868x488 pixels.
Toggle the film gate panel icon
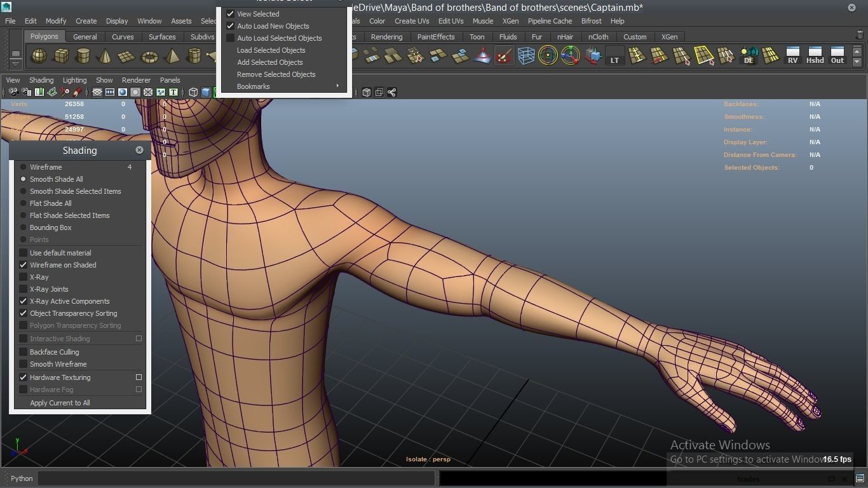coord(110,92)
